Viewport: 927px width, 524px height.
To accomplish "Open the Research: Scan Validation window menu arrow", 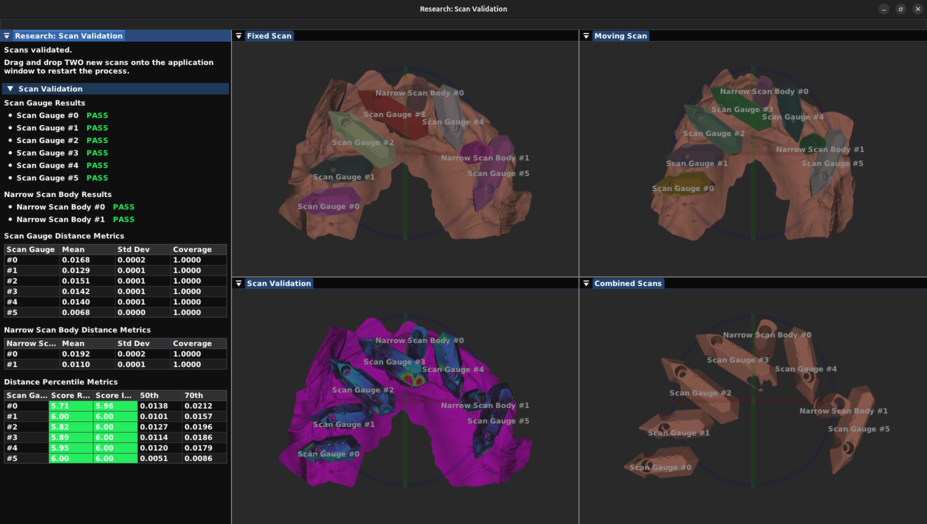I will pyautogui.click(x=7, y=36).
